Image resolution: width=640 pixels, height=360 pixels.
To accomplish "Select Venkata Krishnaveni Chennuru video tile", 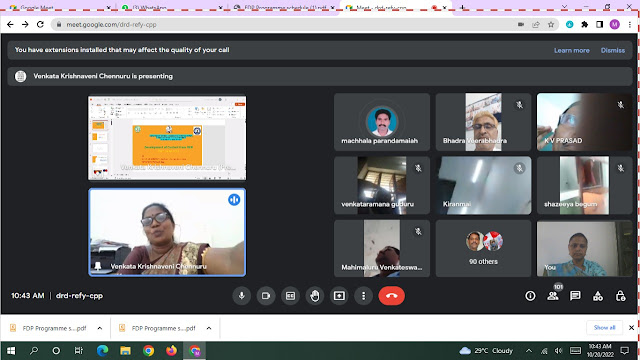I will tap(167, 232).
